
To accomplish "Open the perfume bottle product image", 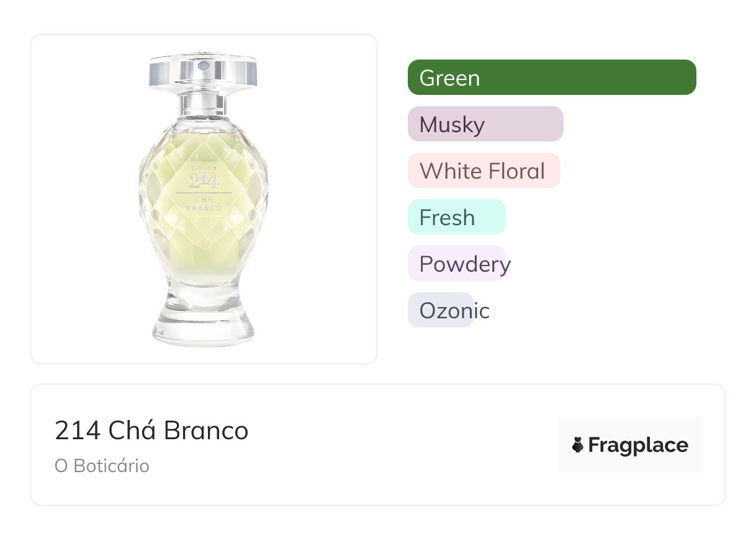I will pos(204,199).
